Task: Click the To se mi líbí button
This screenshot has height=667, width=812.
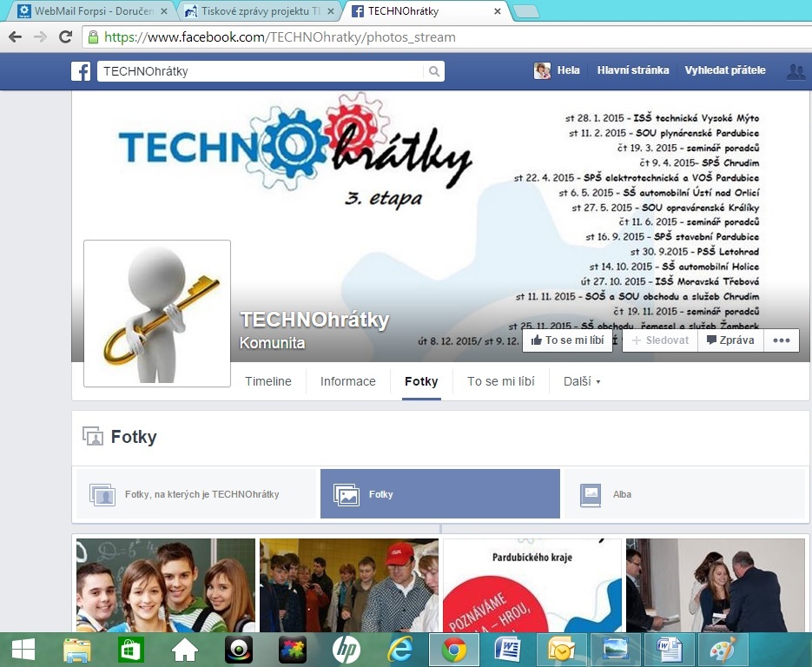Action: pyautogui.click(x=568, y=340)
